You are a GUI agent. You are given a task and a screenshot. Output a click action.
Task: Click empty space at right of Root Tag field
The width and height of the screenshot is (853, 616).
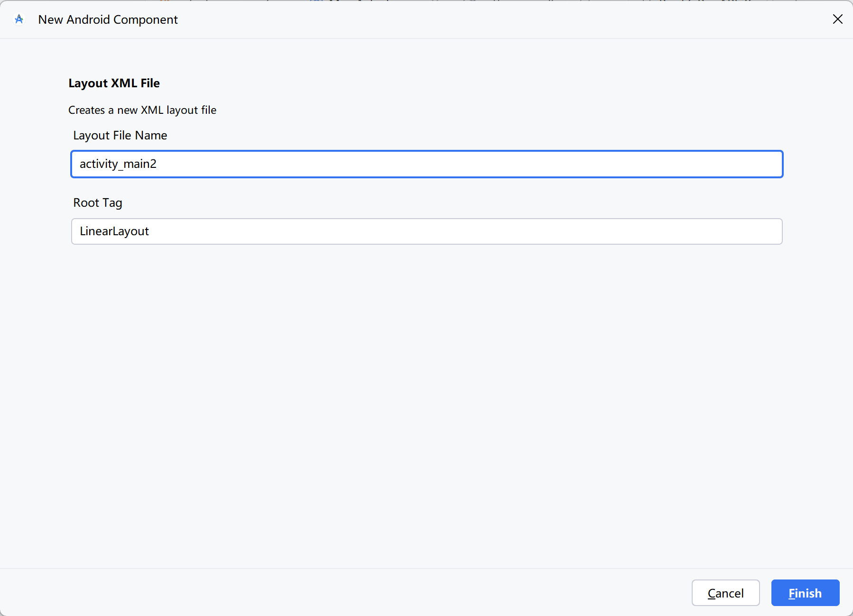pyautogui.click(x=664, y=231)
